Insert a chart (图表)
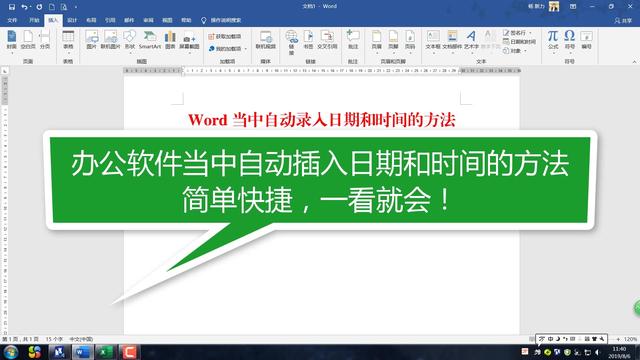This screenshot has width=640, height=360. pyautogui.click(x=170, y=40)
